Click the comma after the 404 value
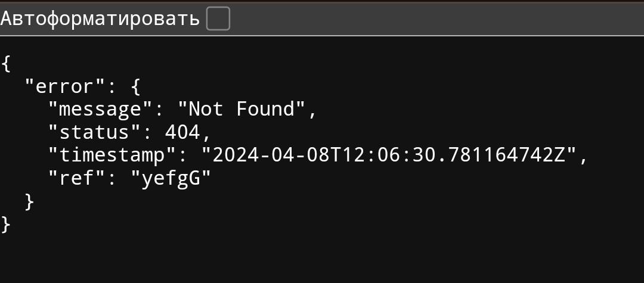The height and width of the screenshot is (283, 644). coord(206,133)
